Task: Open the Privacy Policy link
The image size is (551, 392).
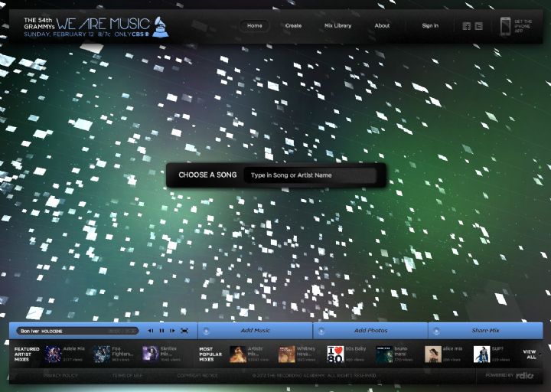Action: [x=60, y=375]
